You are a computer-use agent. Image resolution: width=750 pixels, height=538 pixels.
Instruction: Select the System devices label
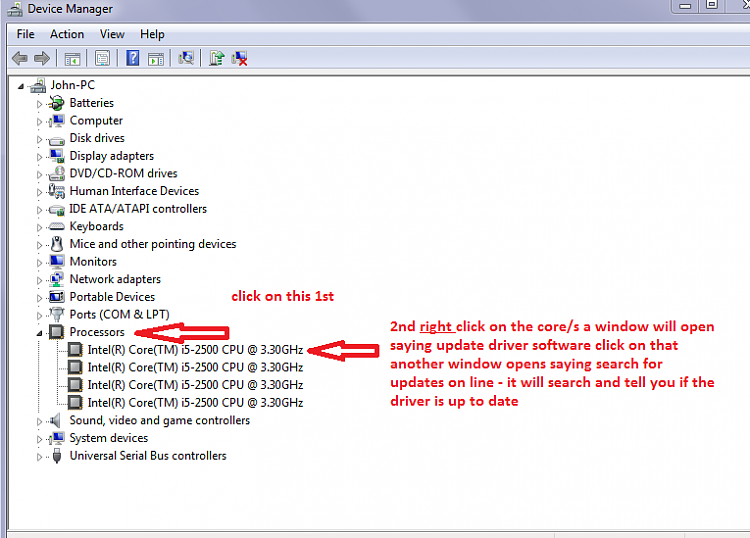[109, 438]
